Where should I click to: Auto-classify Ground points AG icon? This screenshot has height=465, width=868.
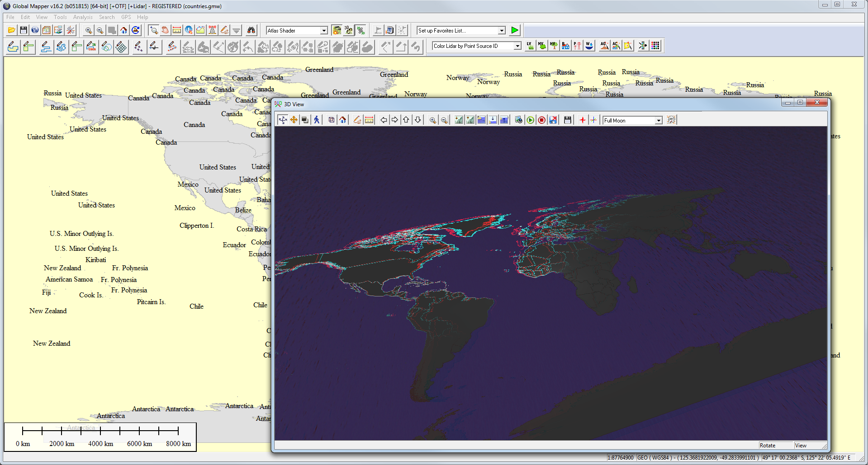tap(604, 46)
